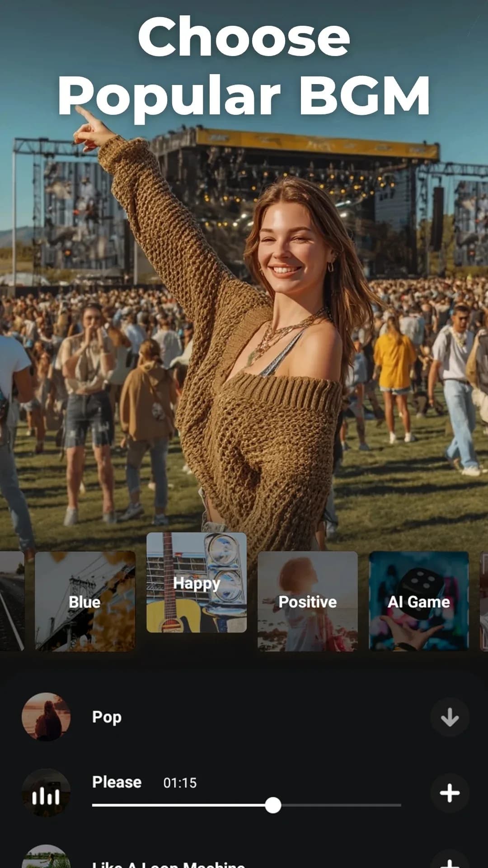The width and height of the screenshot is (488, 868).
Task: Select the Blue music category
Action: pos(85,601)
